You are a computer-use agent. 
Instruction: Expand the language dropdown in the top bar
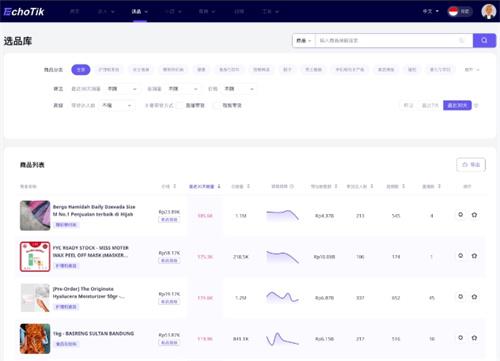point(430,11)
